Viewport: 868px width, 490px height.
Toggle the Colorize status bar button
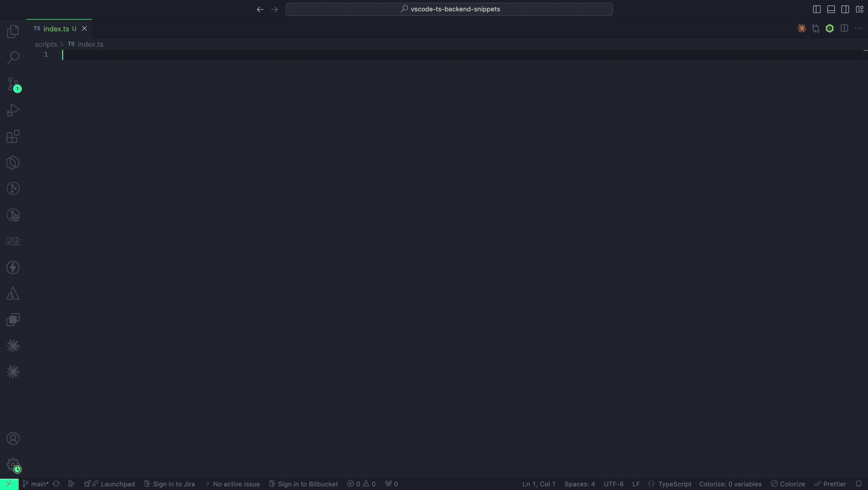[x=788, y=484]
